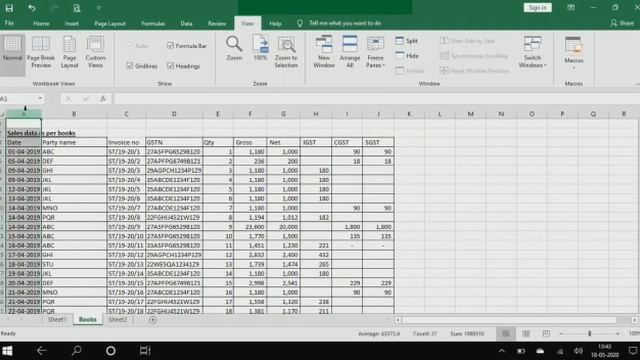This screenshot has height=360, width=640.
Task: Select column D header
Action: coord(174,114)
